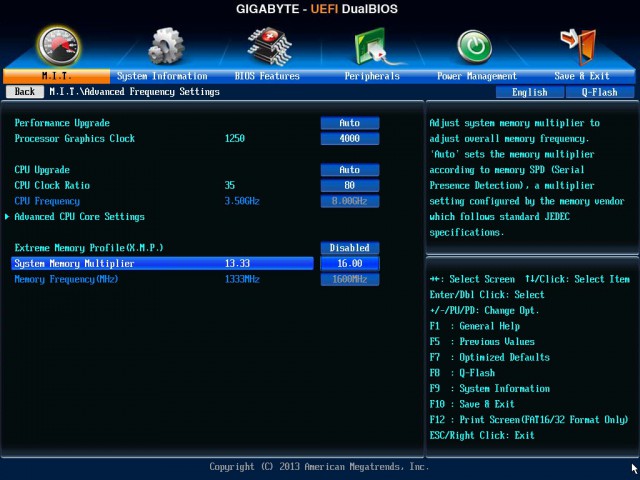Screen dimensions: 640x480
Task: Select the Performance Upgrade label
Action: tap(62, 123)
